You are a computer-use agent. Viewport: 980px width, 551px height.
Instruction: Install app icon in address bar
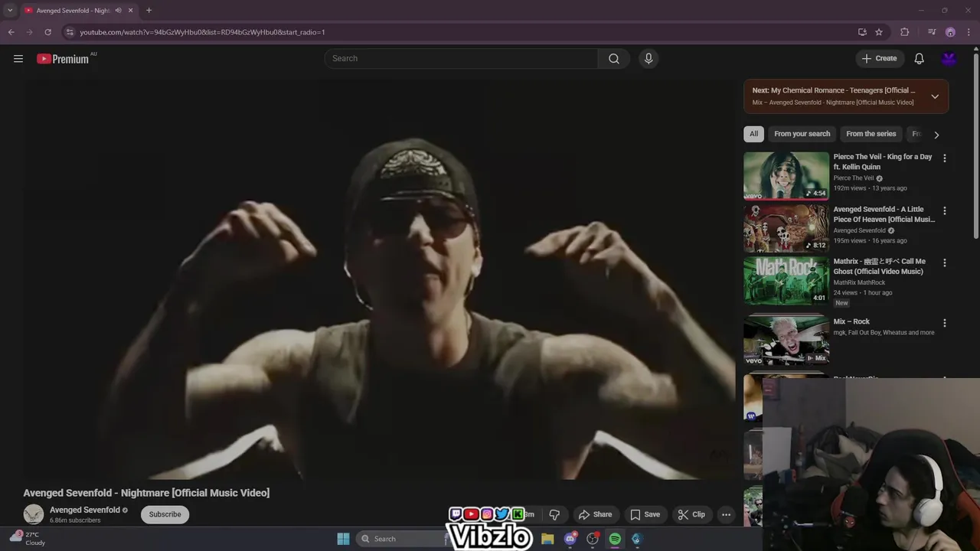pyautogui.click(x=862, y=32)
